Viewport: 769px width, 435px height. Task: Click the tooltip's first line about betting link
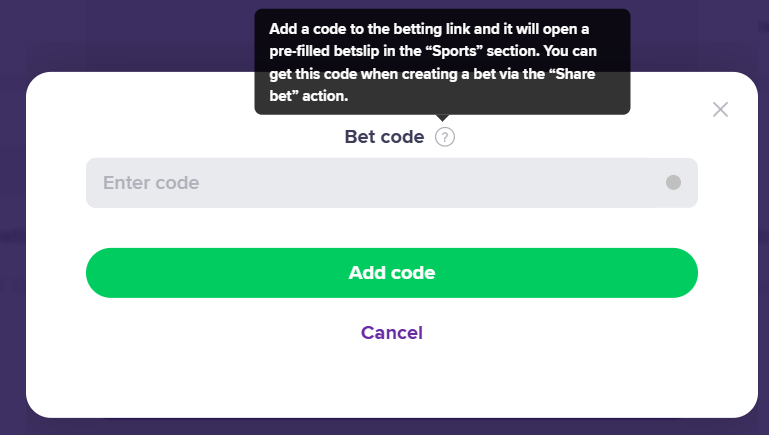[428, 29]
